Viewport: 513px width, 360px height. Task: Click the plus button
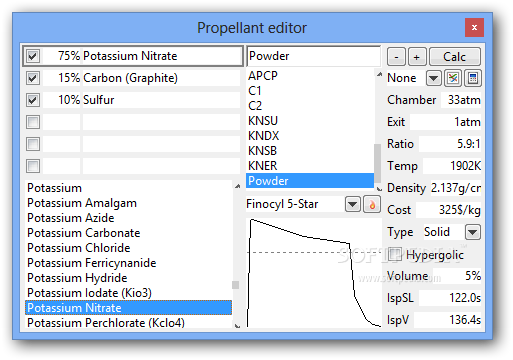click(416, 57)
